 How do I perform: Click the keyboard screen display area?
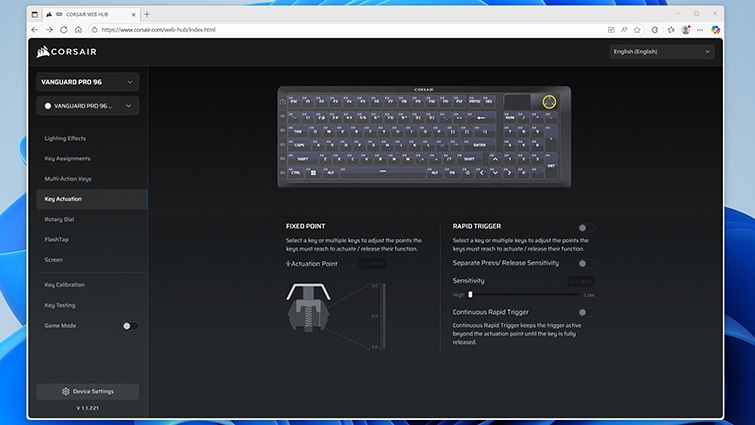(517, 102)
